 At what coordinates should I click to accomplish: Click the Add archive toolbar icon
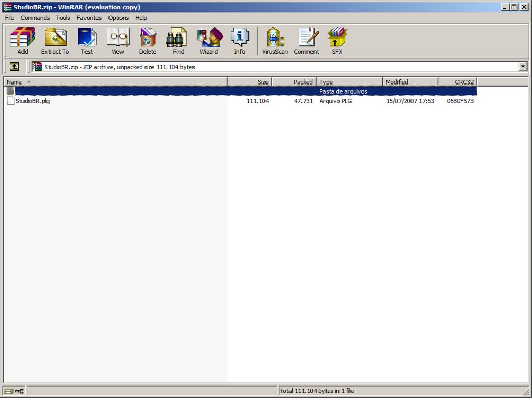(x=22, y=41)
